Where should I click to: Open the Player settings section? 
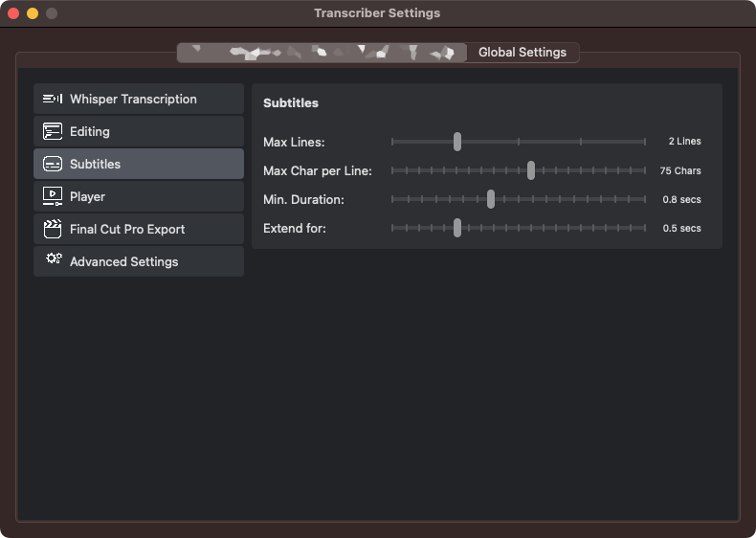tap(139, 196)
